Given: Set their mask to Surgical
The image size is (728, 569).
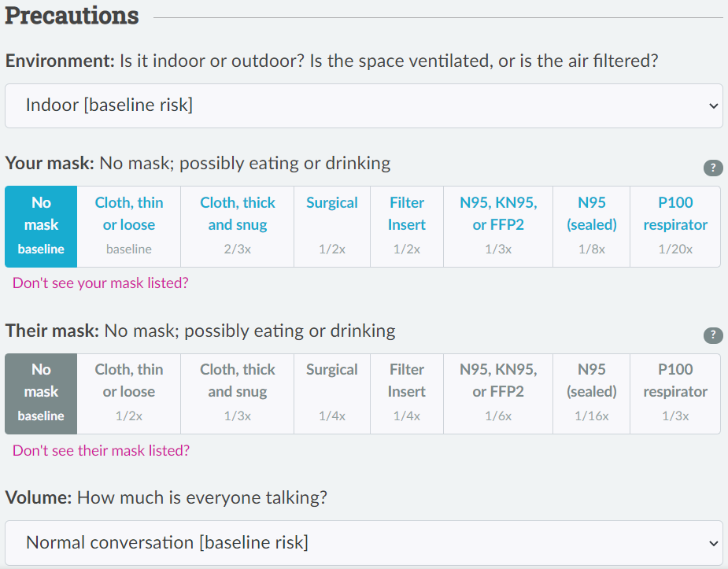Looking at the screenshot, I should 332,394.
